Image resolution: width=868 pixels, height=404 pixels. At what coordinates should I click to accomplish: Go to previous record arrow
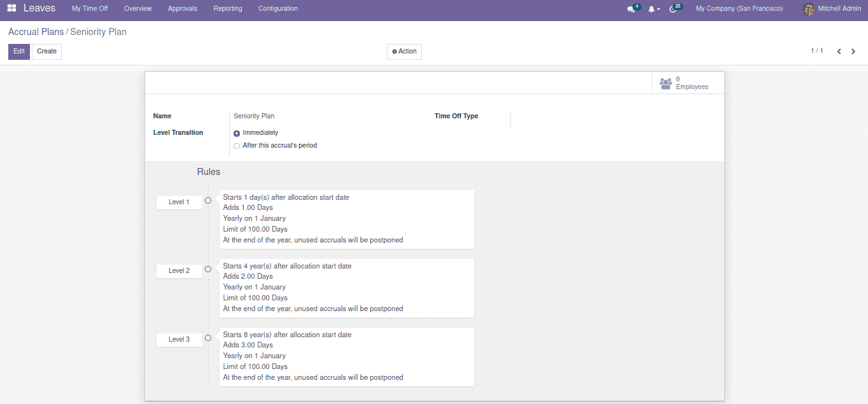pyautogui.click(x=839, y=52)
